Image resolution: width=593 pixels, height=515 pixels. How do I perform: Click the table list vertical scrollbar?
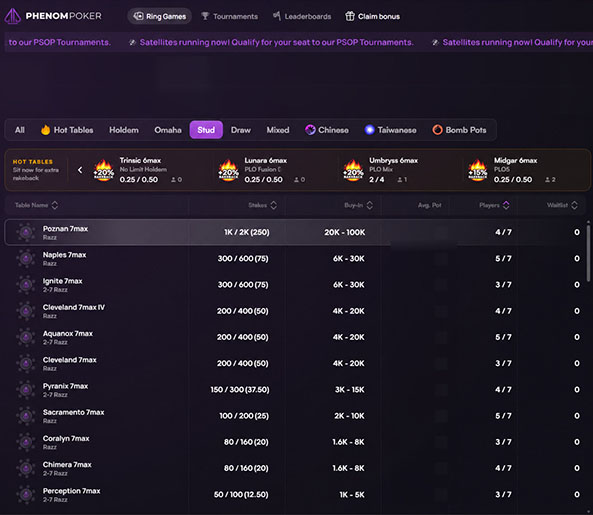(588, 253)
